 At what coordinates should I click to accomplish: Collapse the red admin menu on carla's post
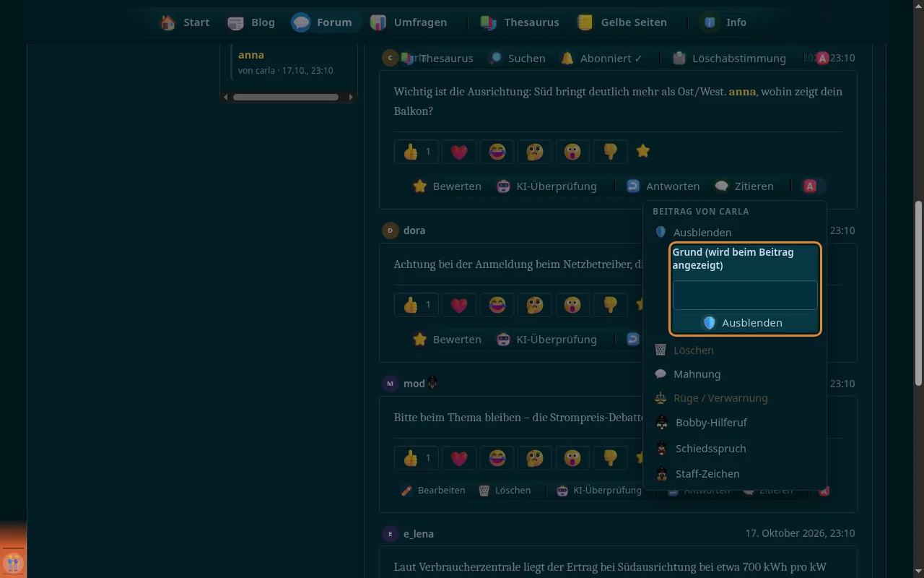pos(810,186)
